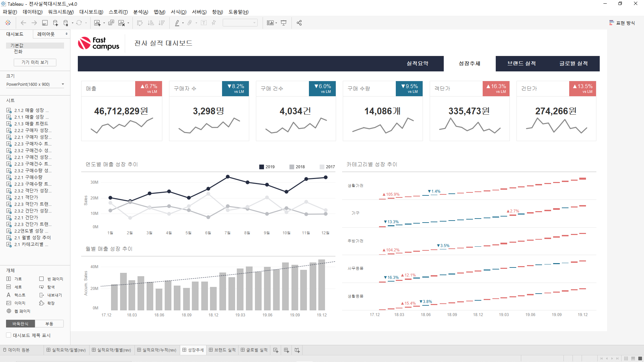This screenshot has height=362, width=644.
Task: Open the Share workbook icon
Action: [x=299, y=23]
